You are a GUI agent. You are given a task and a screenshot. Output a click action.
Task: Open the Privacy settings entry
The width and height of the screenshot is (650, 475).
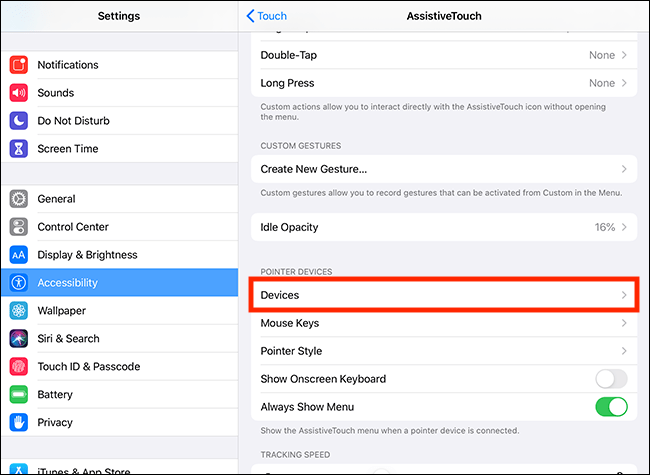pos(119,422)
